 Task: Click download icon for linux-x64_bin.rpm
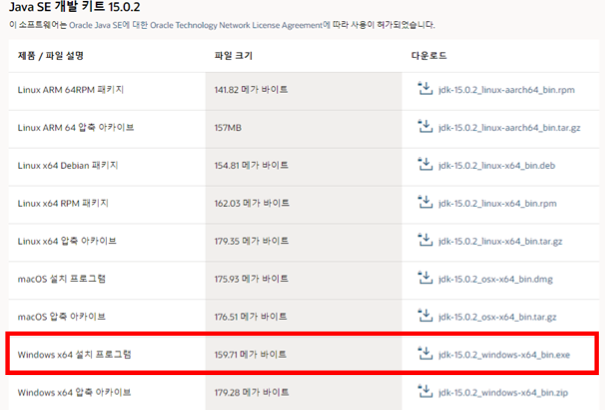(426, 202)
